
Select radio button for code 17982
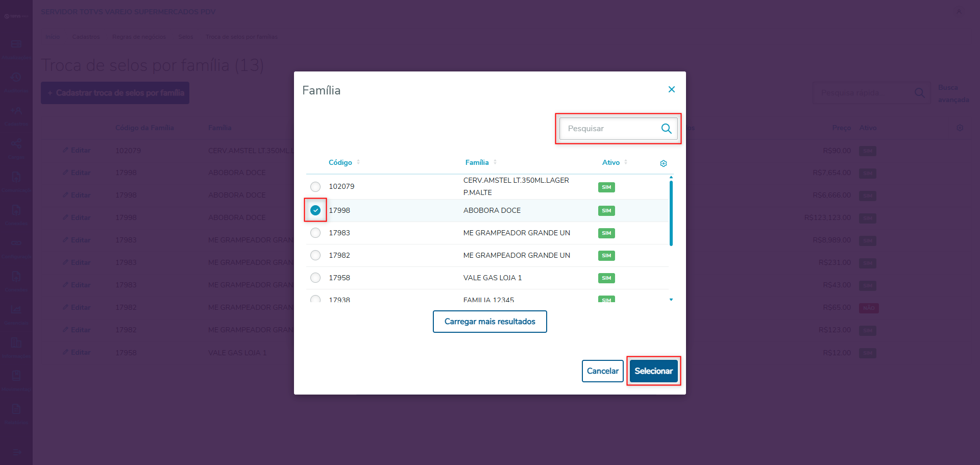pyautogui.click(x=315, y=255)
